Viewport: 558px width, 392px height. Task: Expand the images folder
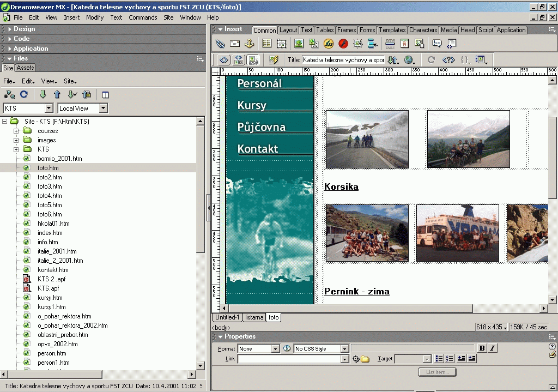click(x=16, y=140)
